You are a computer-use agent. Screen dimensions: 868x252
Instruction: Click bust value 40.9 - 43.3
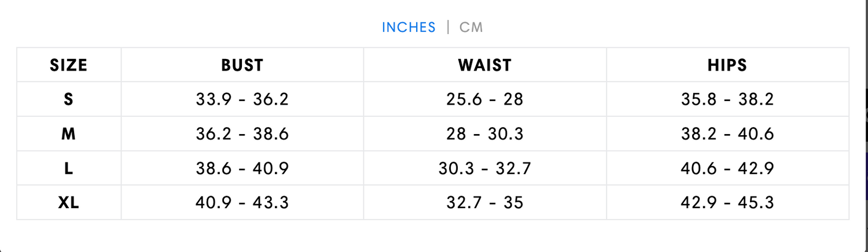242,203
